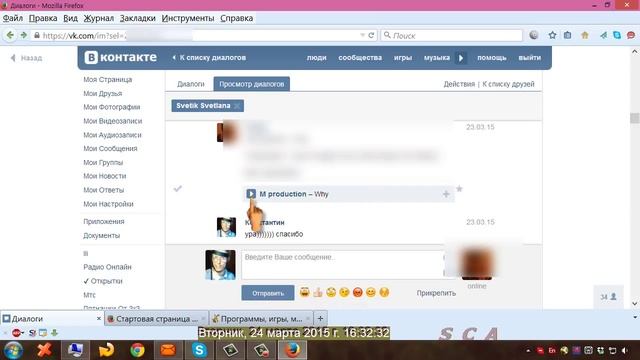Bookmark this page with the star icon

click(x=552, y=36)
